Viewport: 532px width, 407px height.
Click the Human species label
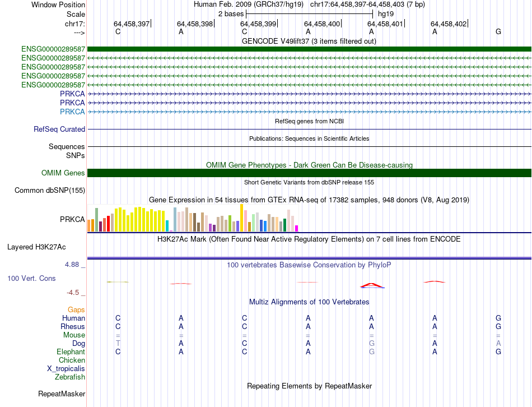pos(73,318)
